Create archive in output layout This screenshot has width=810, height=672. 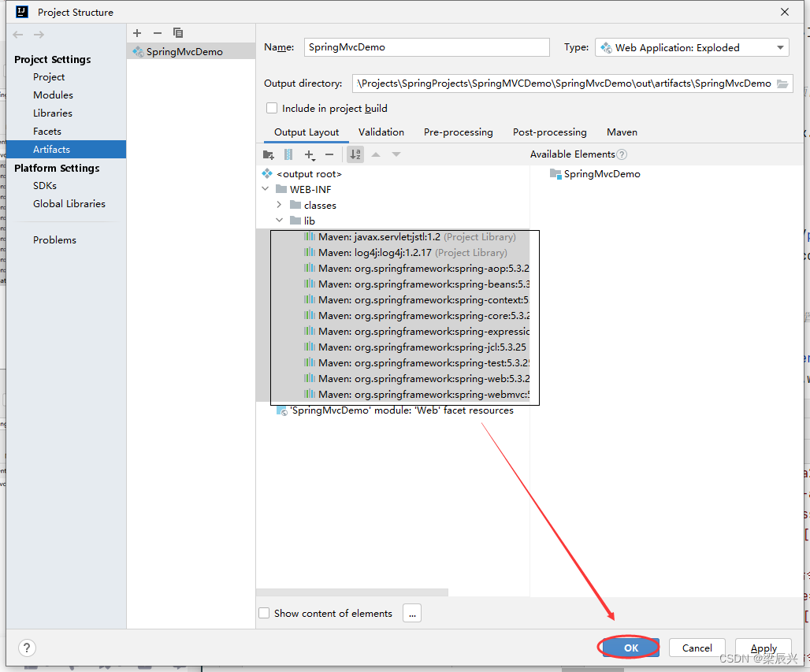point(288,154)
